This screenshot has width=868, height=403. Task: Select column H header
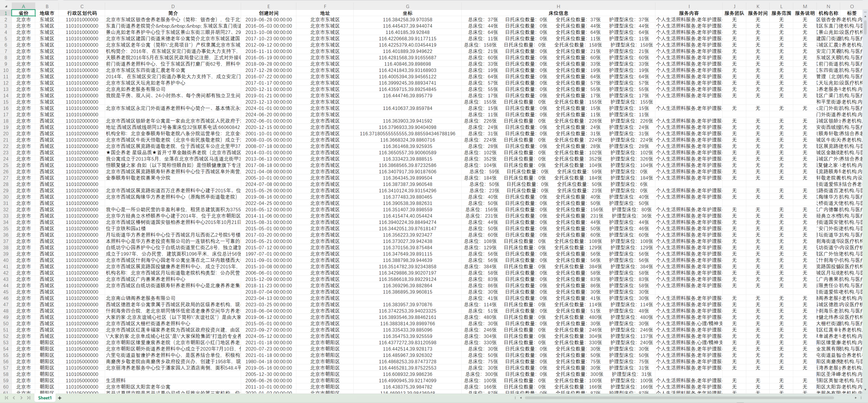558,6
